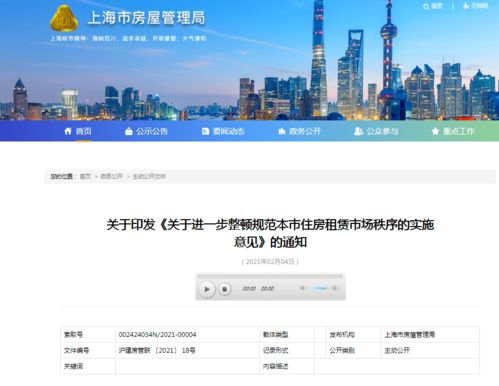Click index number 002424034N/2021-00004
The width and height of the screenshot is (499, 386).
tap(157, 335)
